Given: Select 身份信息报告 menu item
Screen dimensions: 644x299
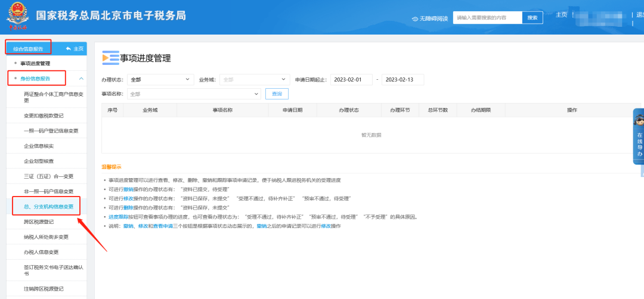Looking at the screenshot, I should [35, 79].
